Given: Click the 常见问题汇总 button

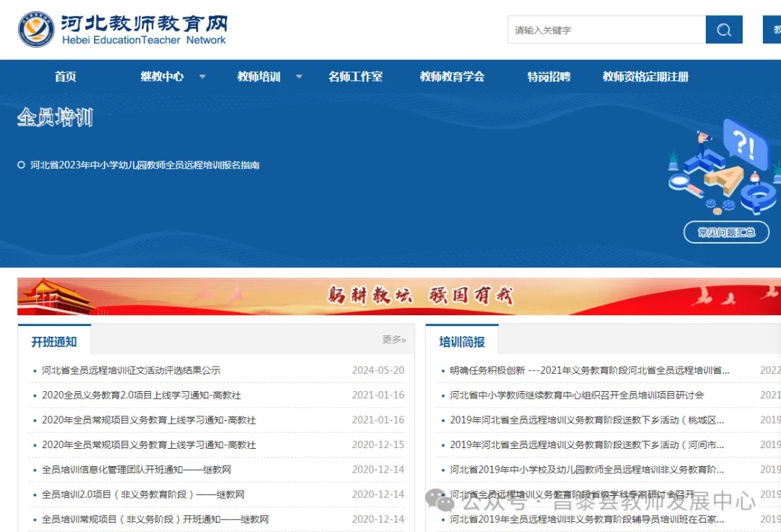Looking at the screenshot, I should pyautogui.click(x=726, y=232).
